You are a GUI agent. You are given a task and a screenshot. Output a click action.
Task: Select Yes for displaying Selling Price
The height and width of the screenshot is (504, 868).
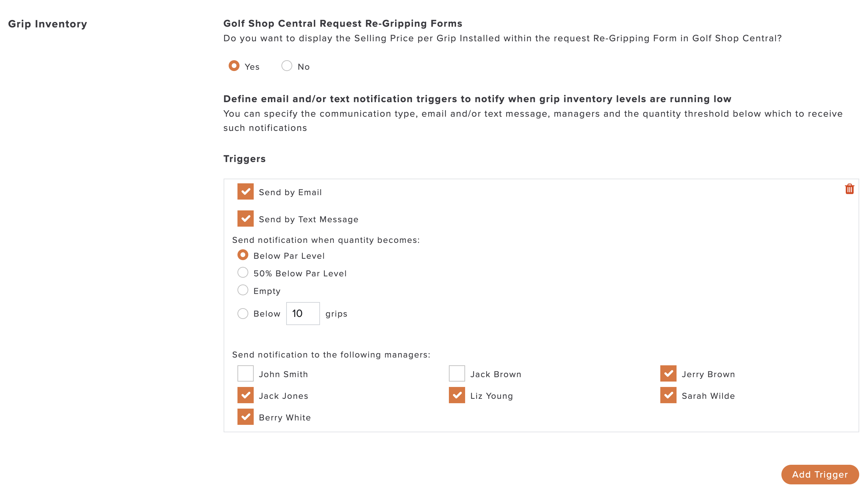click(234, 66)
